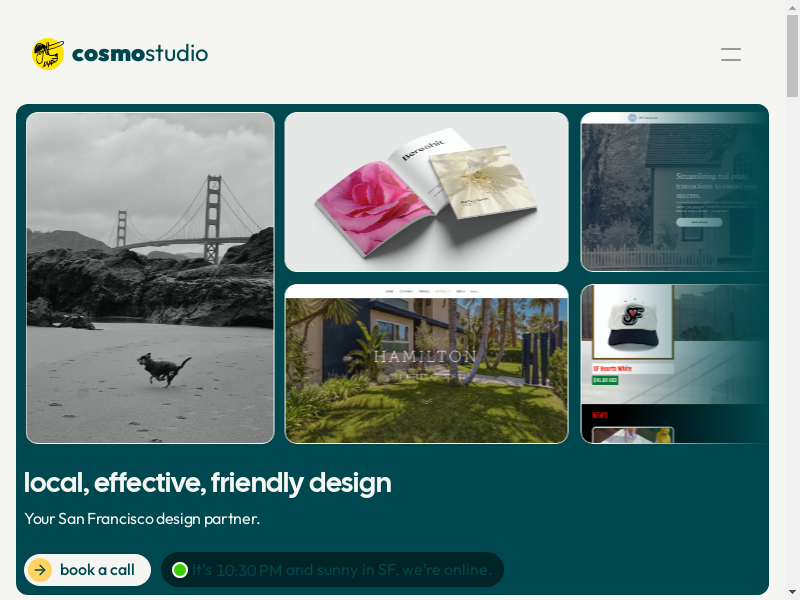The height and width of the screenshot is (600, 800).
Task: Click the green price tag under the hat
Action: click(x=605, y=380)
